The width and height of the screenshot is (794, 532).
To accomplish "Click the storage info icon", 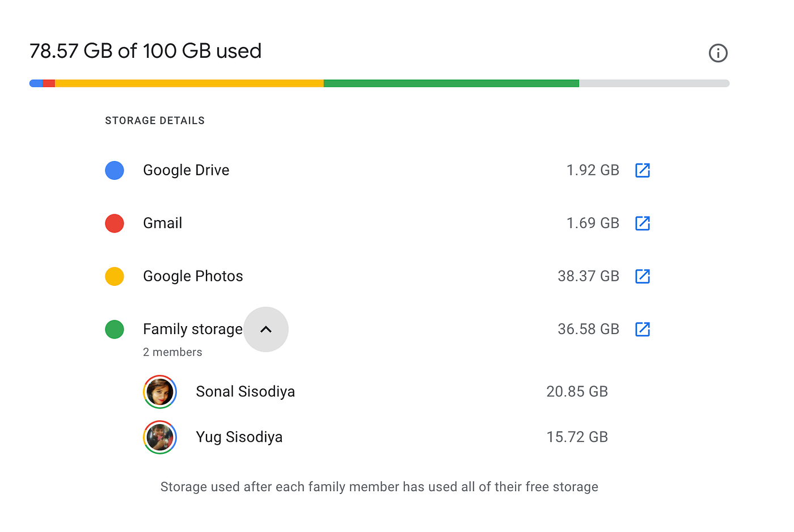I will pyautogui.click(x=718, y=53).
